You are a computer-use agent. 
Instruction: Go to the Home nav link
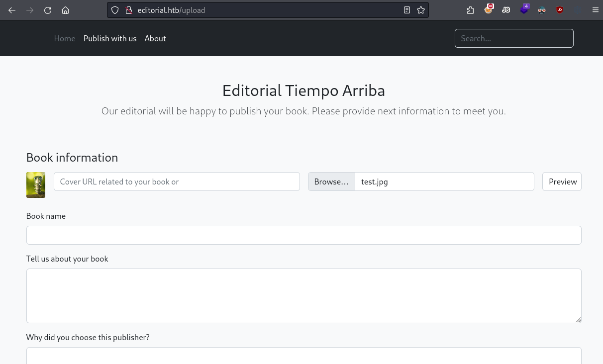click(65, 38)
